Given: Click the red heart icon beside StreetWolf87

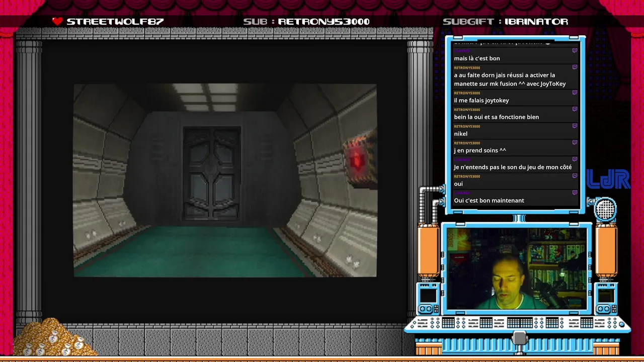Looking at the screenshot, I should pos(57,21).
